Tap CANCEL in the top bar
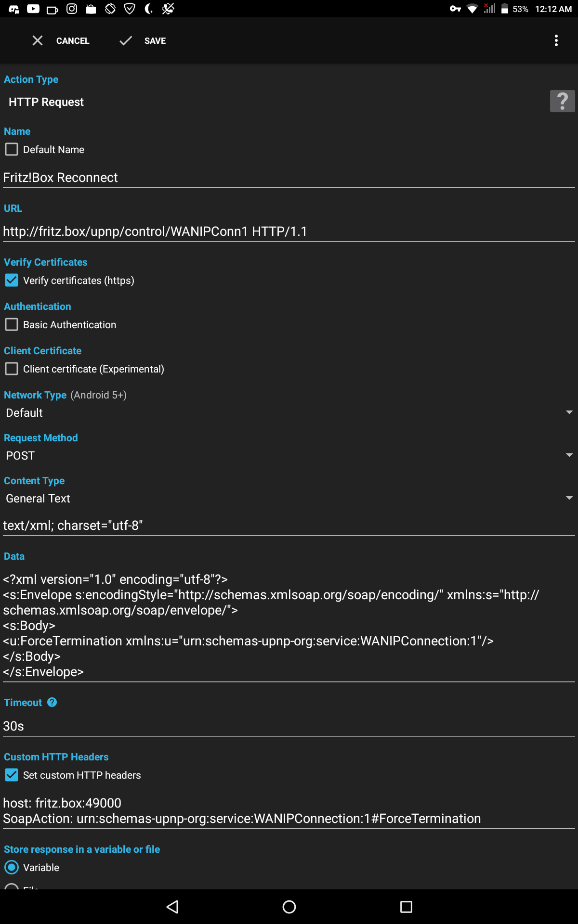Image resolution: width=578 pixels, height=924 pixels. pyautogui.click(x=73, y=40)
